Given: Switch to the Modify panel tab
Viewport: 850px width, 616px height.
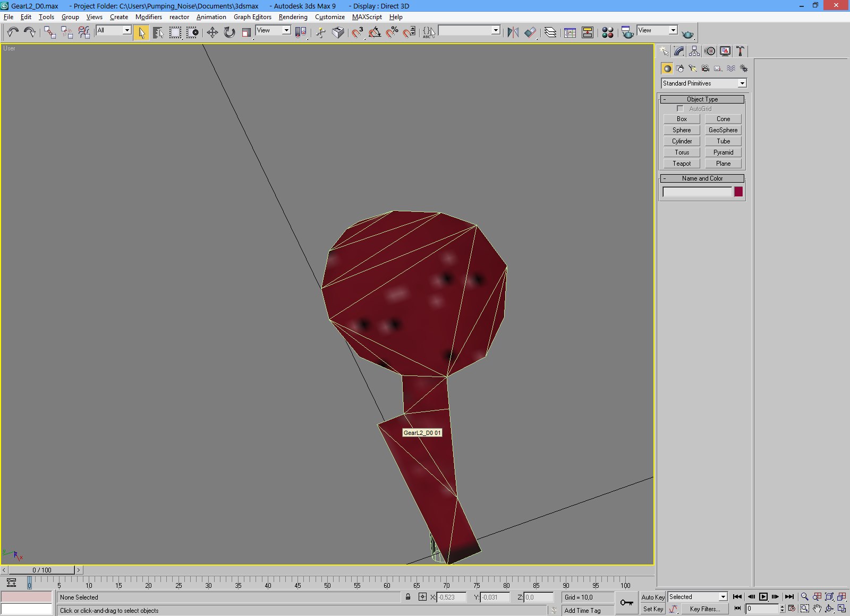Looking at the screenshot, I should [x=679, y=52].
